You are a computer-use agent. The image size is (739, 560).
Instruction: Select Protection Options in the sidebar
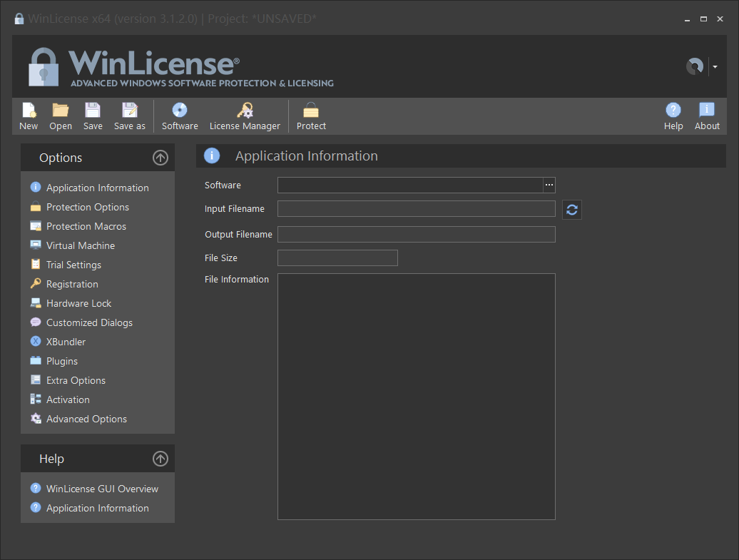[x=88, y=207]
